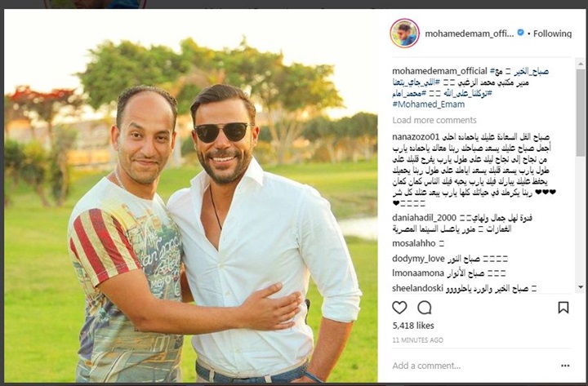
Task: Click the photo of two men
Action: (x=190, y=196)
